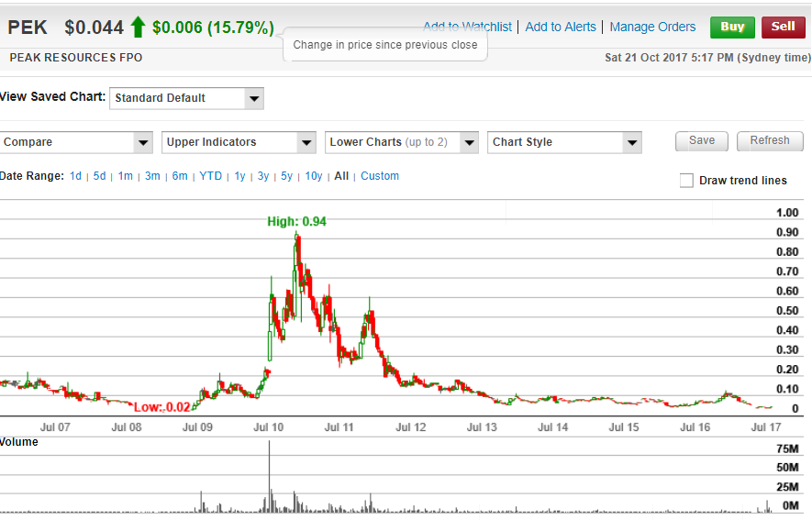Click the 0.50 price axis value
The image size is (812, 520).
(787, 311)
